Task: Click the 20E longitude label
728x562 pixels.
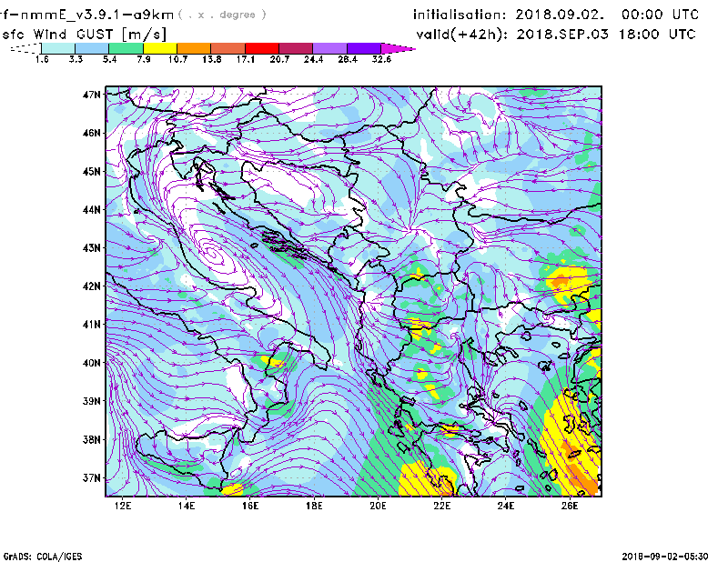Action: [x=378, y=506]
